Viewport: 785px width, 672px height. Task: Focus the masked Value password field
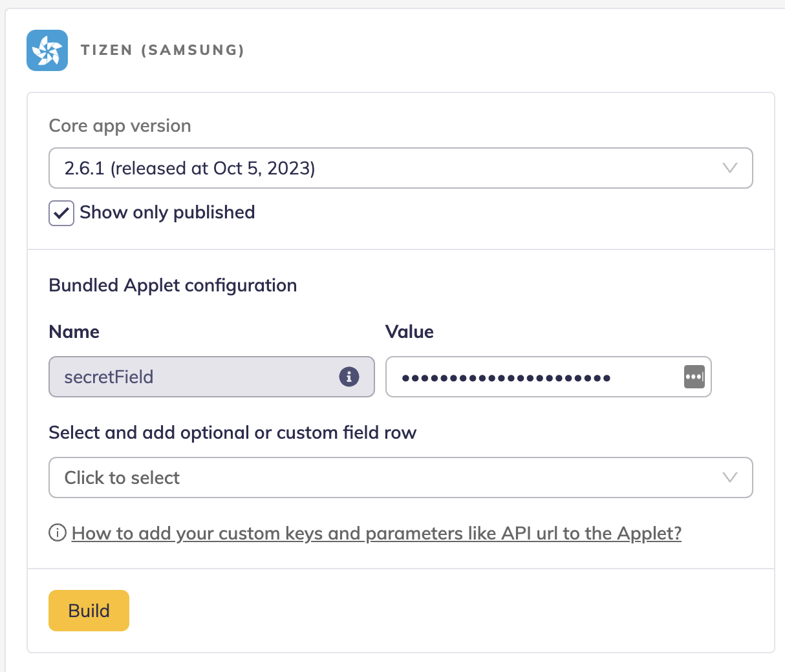(x=530, y=377)
